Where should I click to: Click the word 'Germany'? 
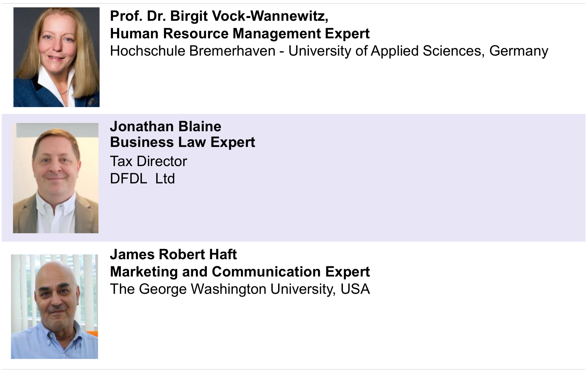pos(519,51)
